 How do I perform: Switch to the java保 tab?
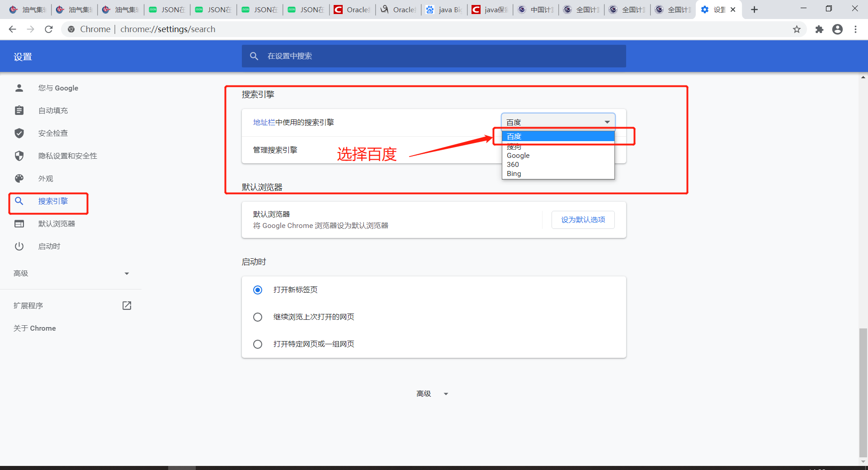coord(490,9)
